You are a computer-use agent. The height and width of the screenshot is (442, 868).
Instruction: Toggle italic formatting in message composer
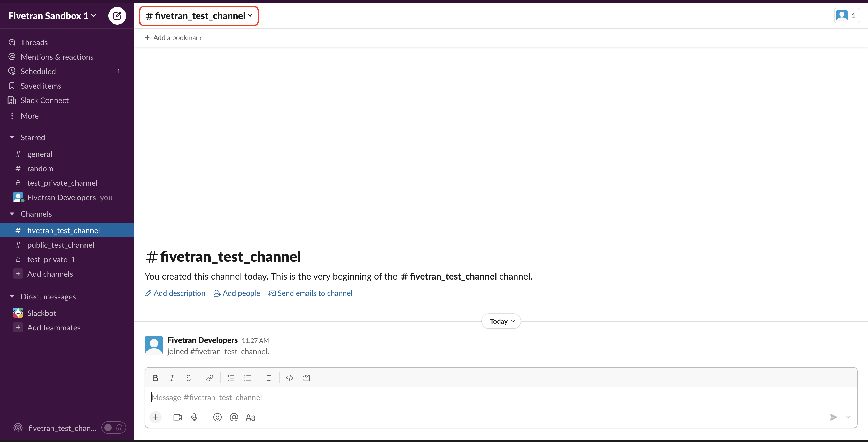click(172, 378)
